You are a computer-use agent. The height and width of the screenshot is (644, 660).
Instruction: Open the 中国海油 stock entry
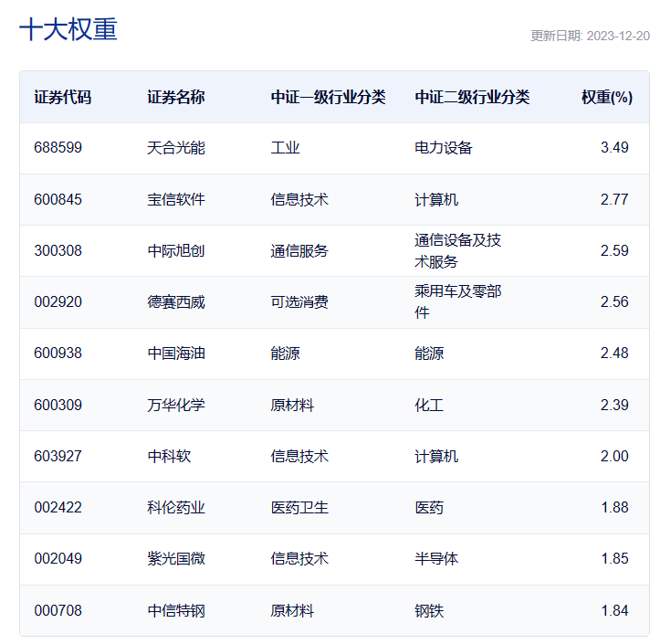tap(176, 353)
